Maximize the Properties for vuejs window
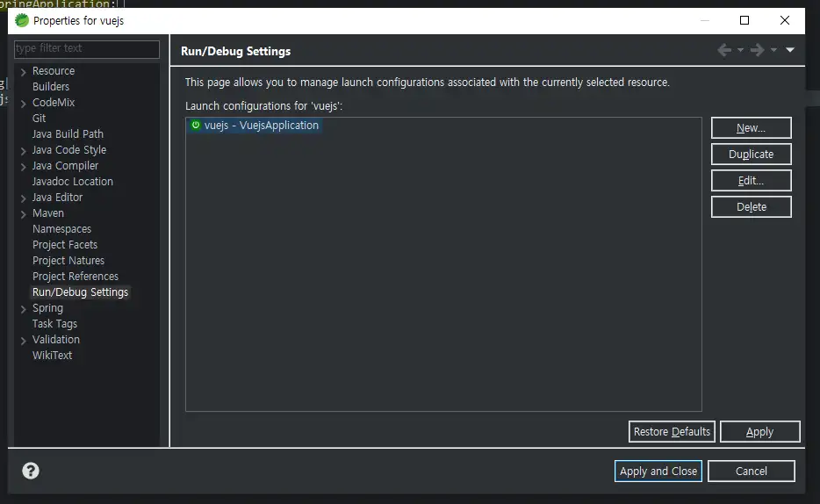820x504 pixels. [x=744, y=20]
